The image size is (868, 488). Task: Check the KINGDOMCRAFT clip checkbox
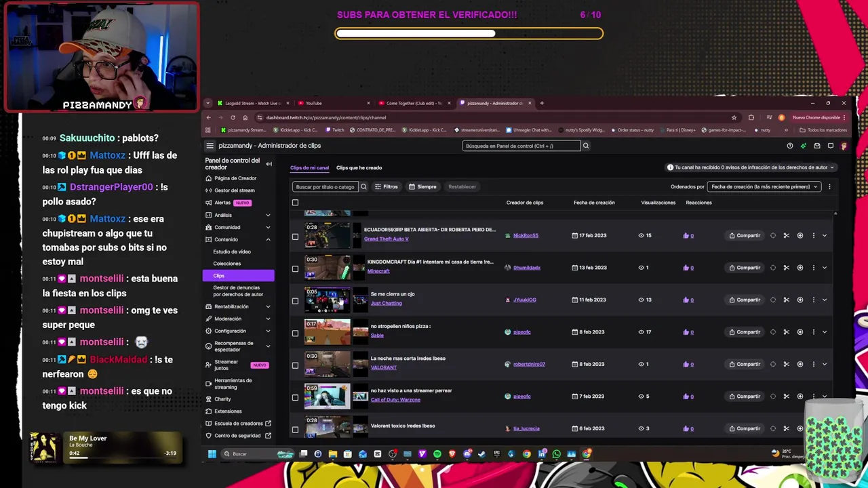click(295, 268)
